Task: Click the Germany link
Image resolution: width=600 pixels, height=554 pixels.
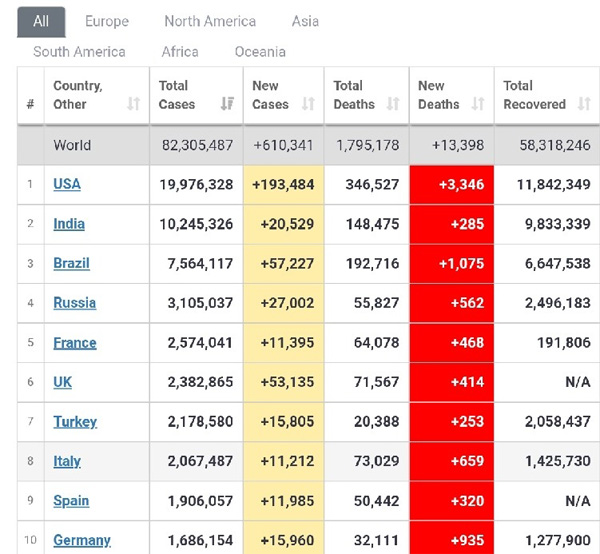Action: [82, 540]
